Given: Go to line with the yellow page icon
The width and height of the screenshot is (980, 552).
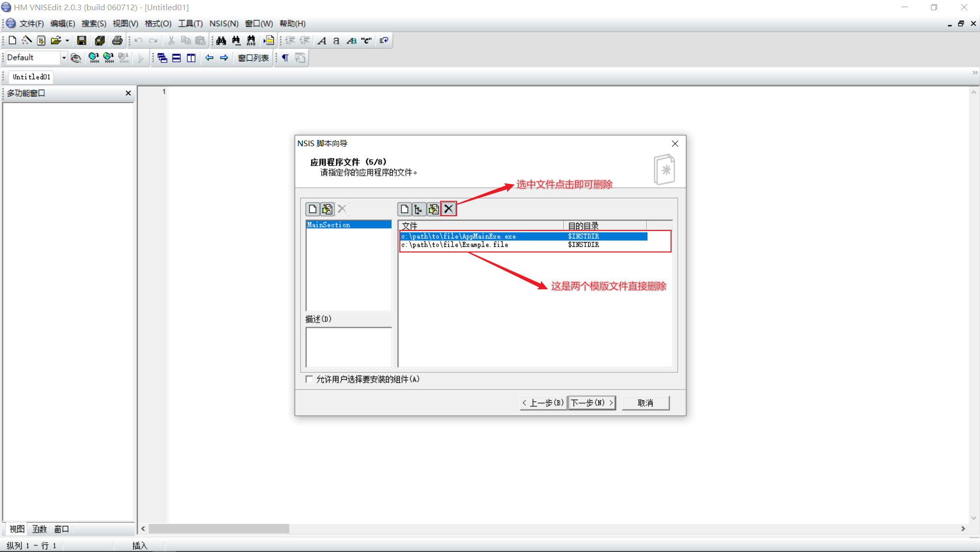Looking at the screenshot, I should coord(269,40).
